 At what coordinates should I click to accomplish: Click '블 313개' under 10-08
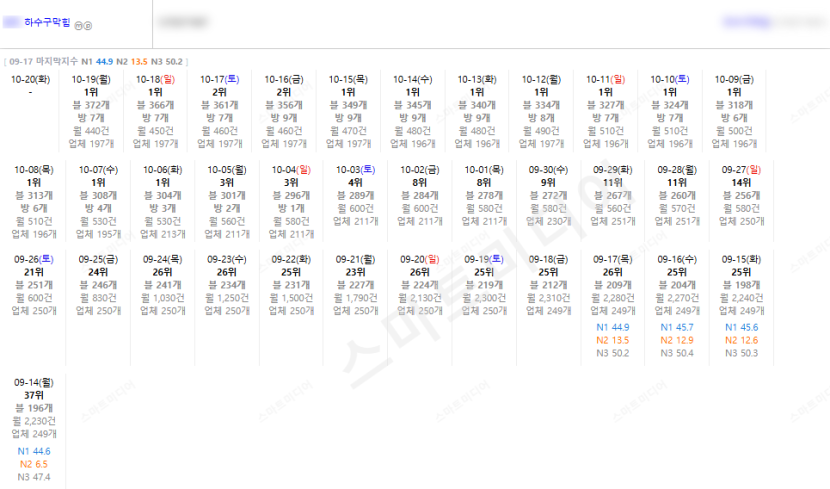click(x=34, y=195)
